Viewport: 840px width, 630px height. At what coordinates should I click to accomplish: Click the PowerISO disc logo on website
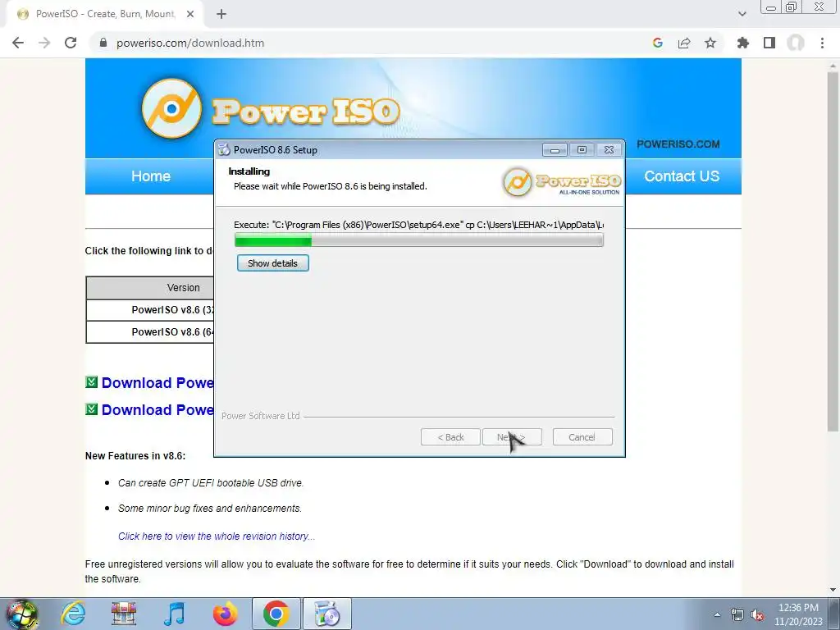tap(171, 109)
